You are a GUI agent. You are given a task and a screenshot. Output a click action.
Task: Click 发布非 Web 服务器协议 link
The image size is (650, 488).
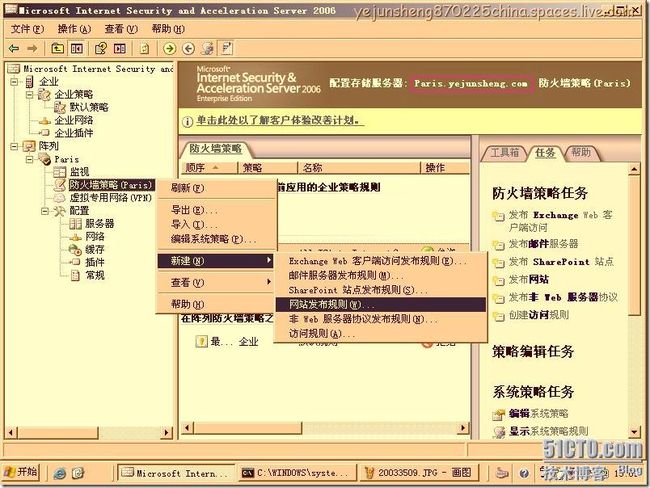563,297
